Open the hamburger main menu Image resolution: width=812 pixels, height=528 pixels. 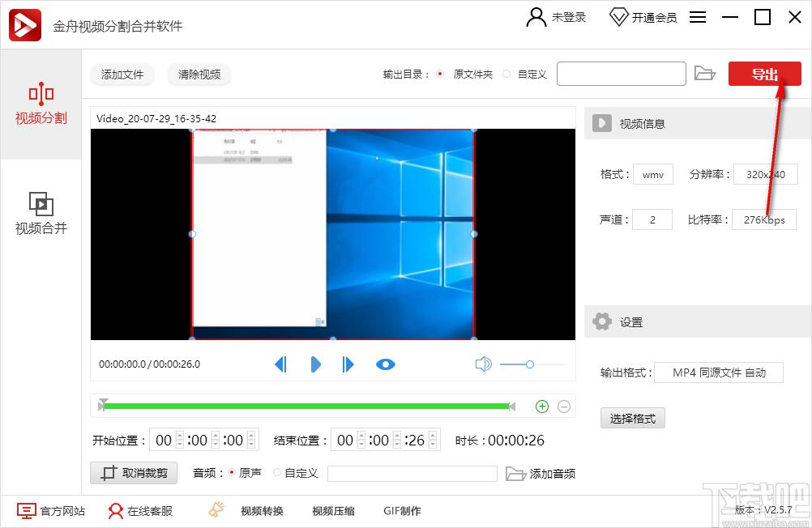[698, 17]
